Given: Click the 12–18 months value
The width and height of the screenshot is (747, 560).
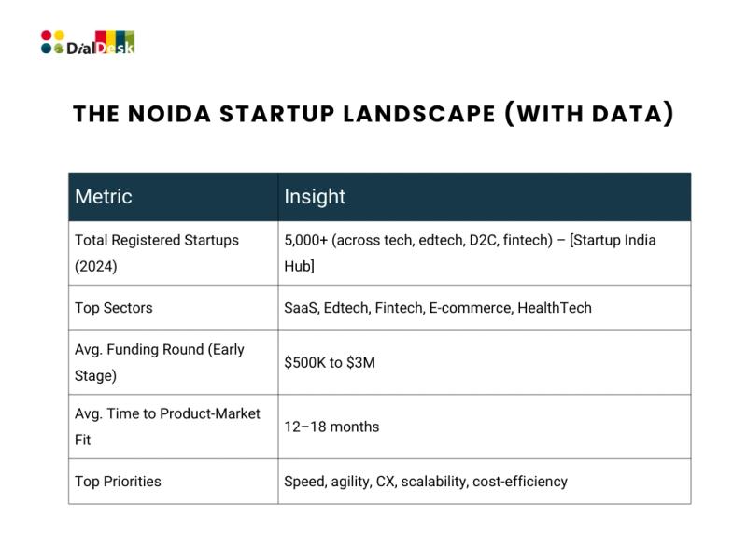Looking at the screenshot, I should click(331, 427).
